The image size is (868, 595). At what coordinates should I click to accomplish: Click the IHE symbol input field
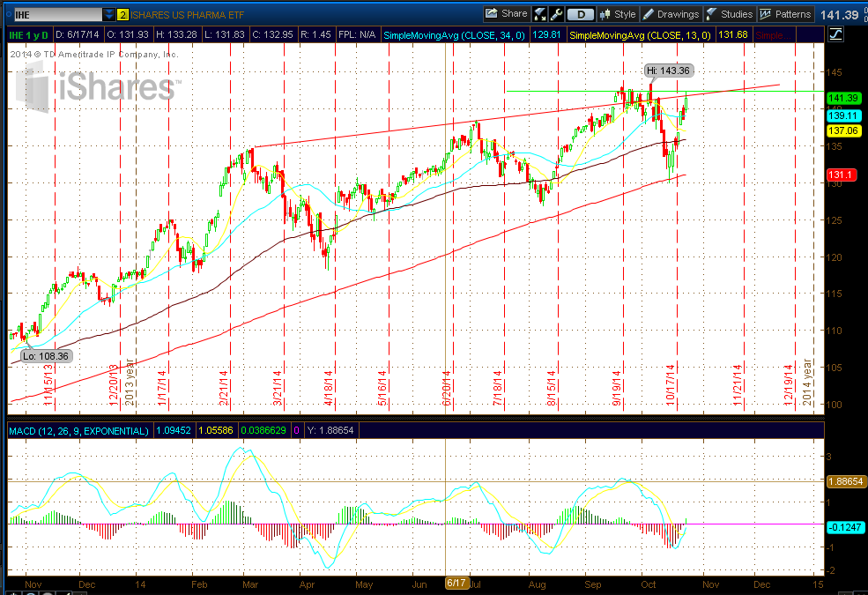click(x=58, y=14)
